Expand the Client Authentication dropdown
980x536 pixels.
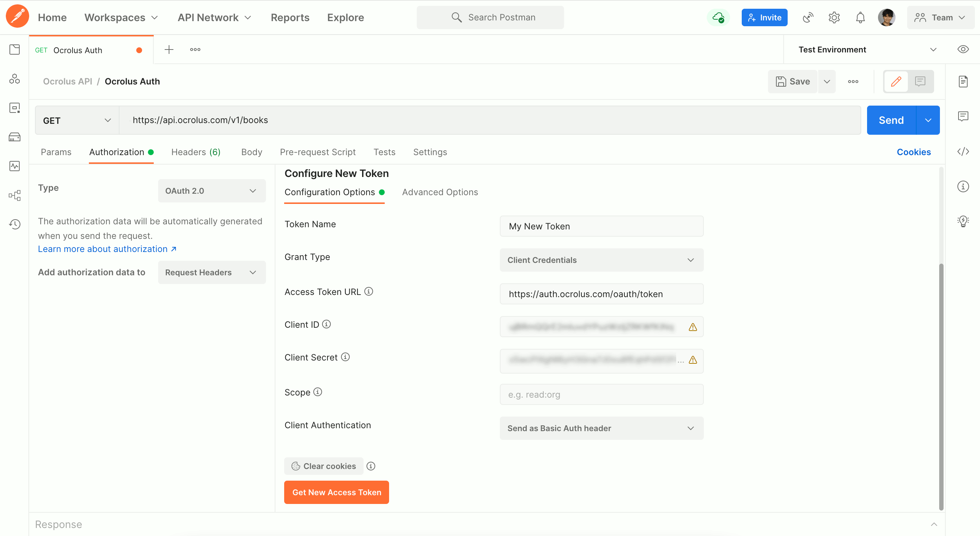pyautogui.click(x=601, y=428)
